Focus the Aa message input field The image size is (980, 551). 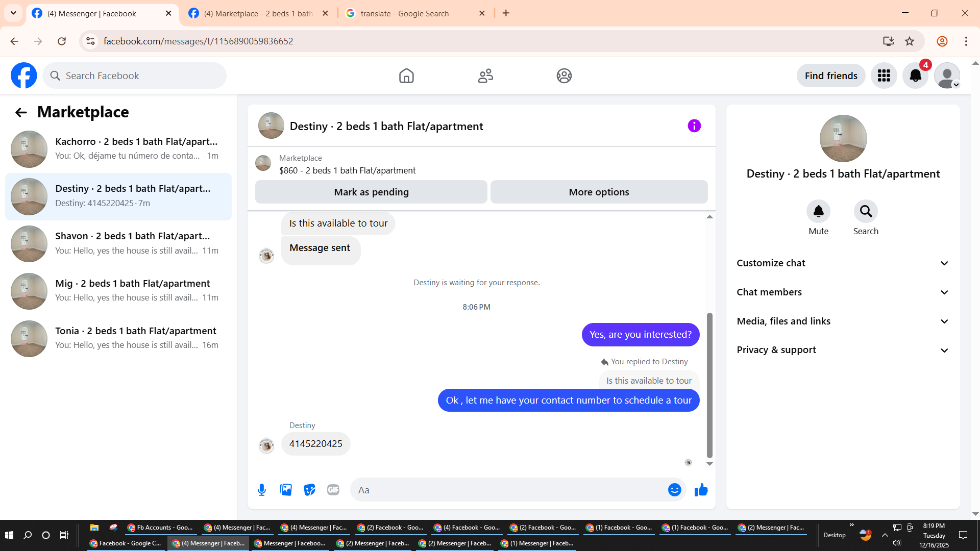click(x=510, y=490)
